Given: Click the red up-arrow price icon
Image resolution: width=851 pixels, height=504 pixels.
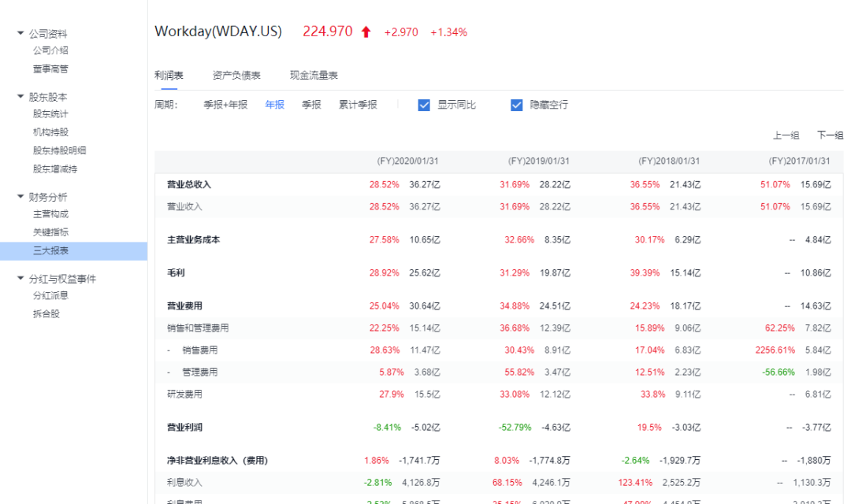Looking at the screenshot, I should coord(366,32).
